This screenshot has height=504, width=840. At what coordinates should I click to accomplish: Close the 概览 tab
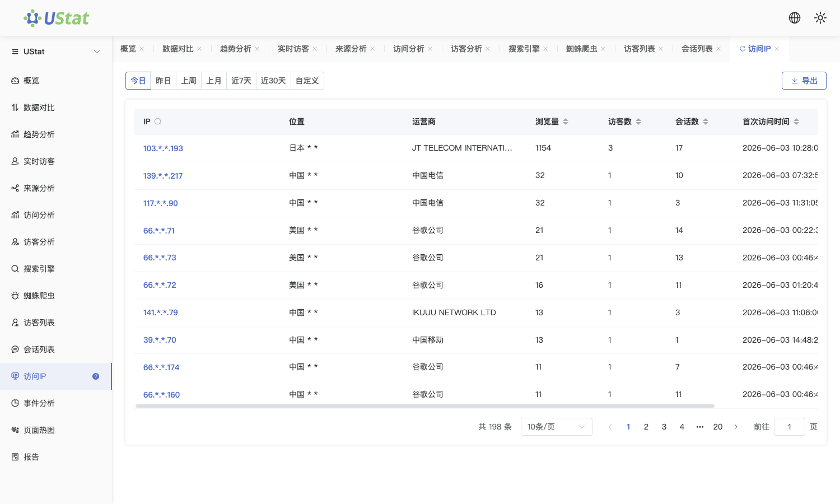click(142, 49)
